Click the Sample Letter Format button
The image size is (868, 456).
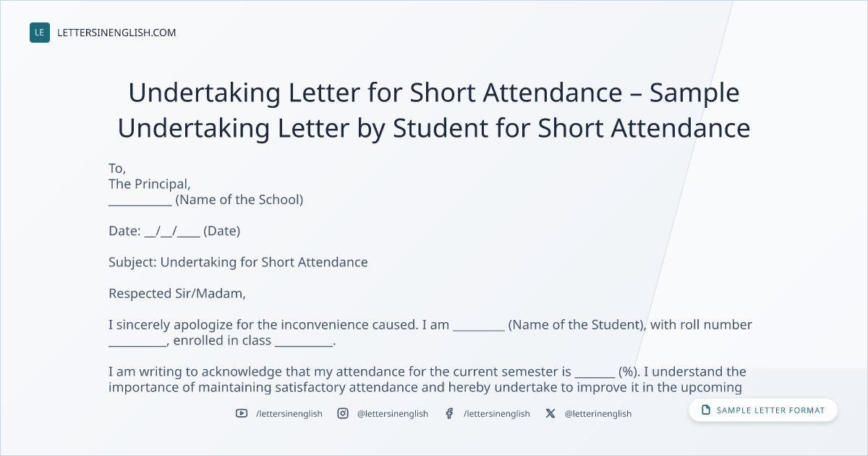(x=763, y=410)
